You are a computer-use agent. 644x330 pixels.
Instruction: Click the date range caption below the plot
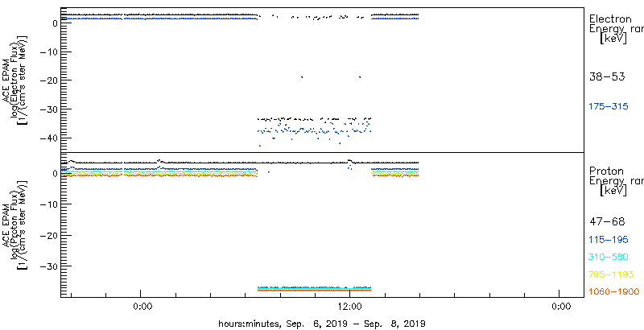(x=321, y=323)
